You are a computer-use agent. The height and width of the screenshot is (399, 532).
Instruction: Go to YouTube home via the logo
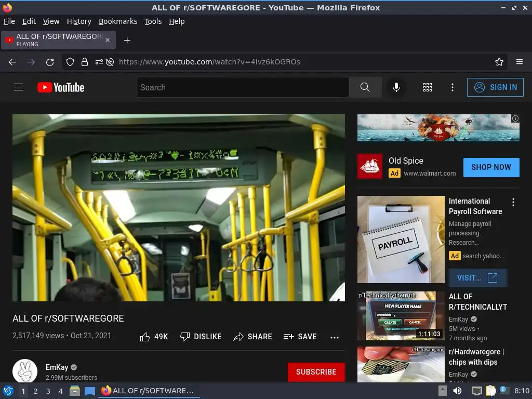[61, 87]
